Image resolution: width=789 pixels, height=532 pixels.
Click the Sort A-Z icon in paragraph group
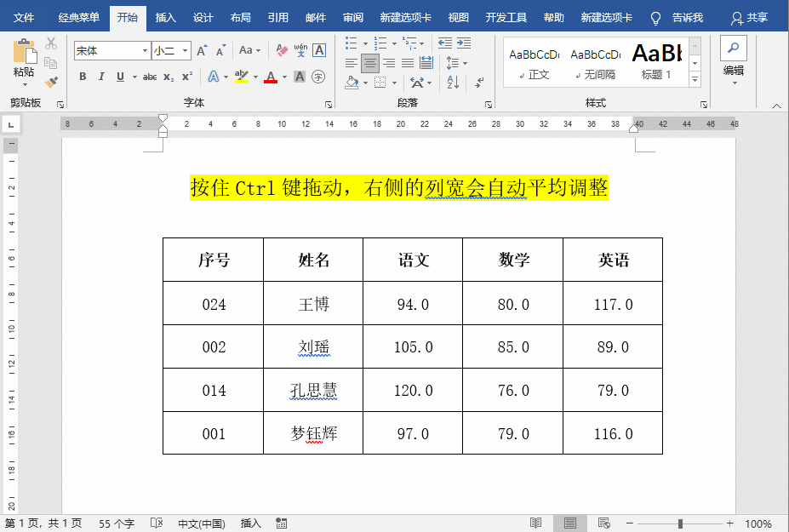pyautogui.click(x=453, y=83)
